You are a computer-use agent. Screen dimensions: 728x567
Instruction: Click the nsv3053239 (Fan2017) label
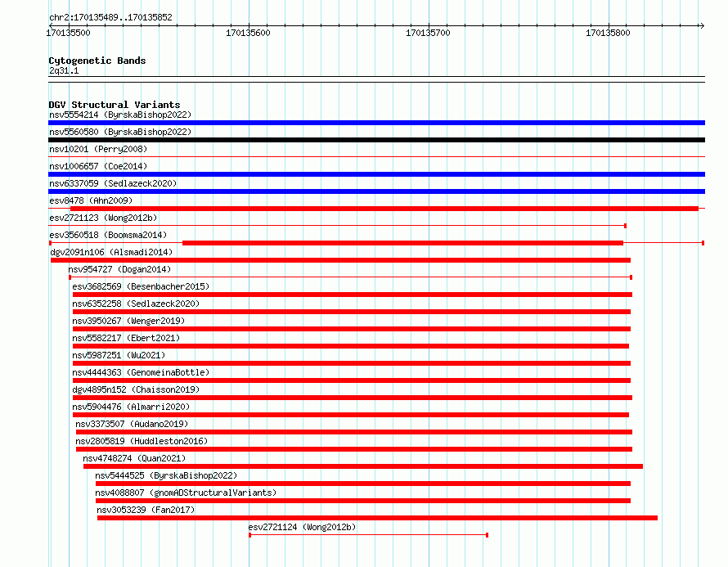146,510
